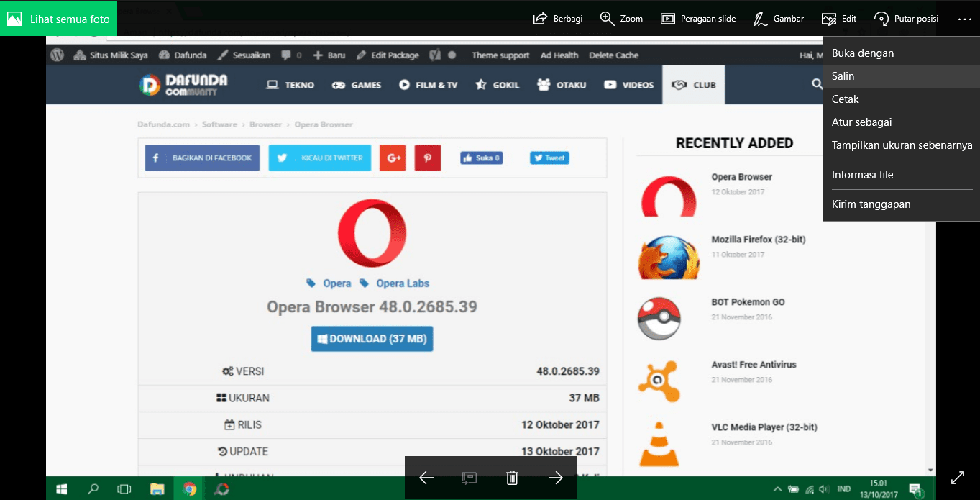
Task: Delete the photo with the trash icon
Action: 512,478
